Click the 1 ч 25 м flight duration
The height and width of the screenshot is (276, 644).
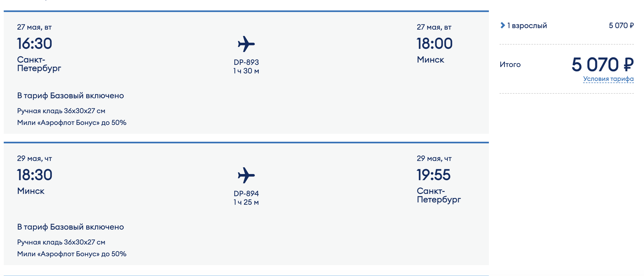click(246, 202)
